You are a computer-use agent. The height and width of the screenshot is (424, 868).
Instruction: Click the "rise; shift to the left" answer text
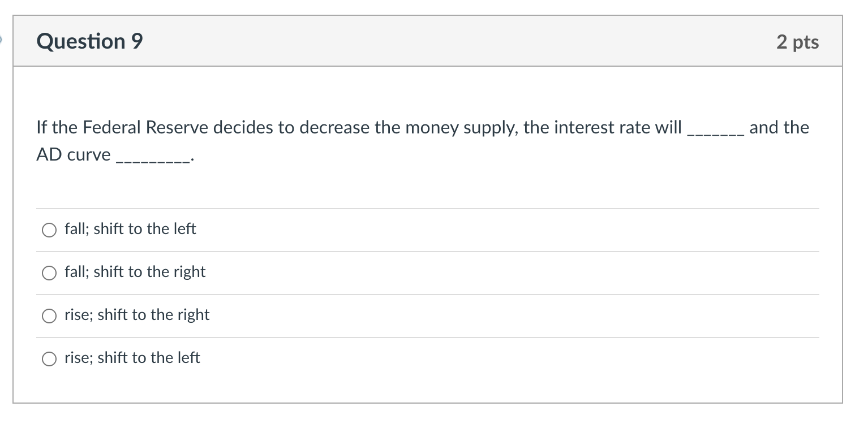tap(132, 358)
